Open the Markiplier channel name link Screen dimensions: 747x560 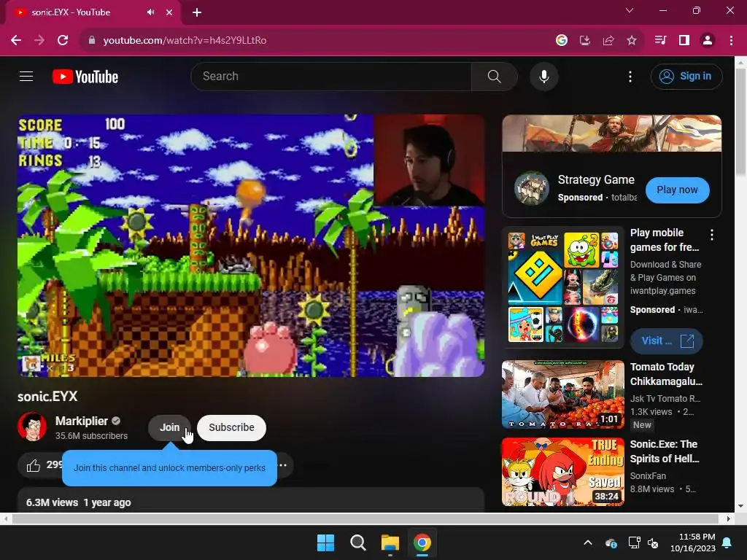[x=82, y=421]
